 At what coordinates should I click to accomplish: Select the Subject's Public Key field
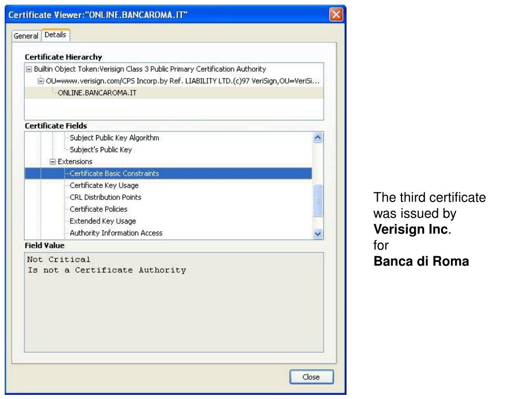(x=100, y=150)
